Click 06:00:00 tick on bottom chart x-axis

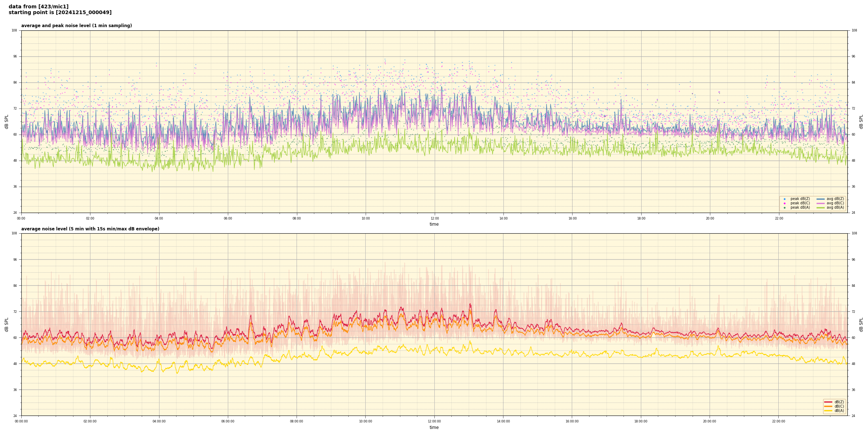228,421
